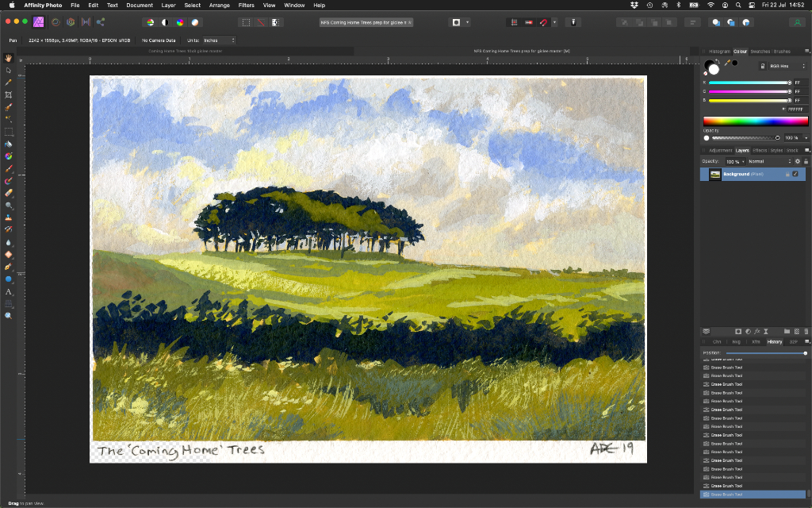The image size is (812, 508).
Task: Click the colour spectrum bar in Colour panel
Action: (x=755, y=121)
